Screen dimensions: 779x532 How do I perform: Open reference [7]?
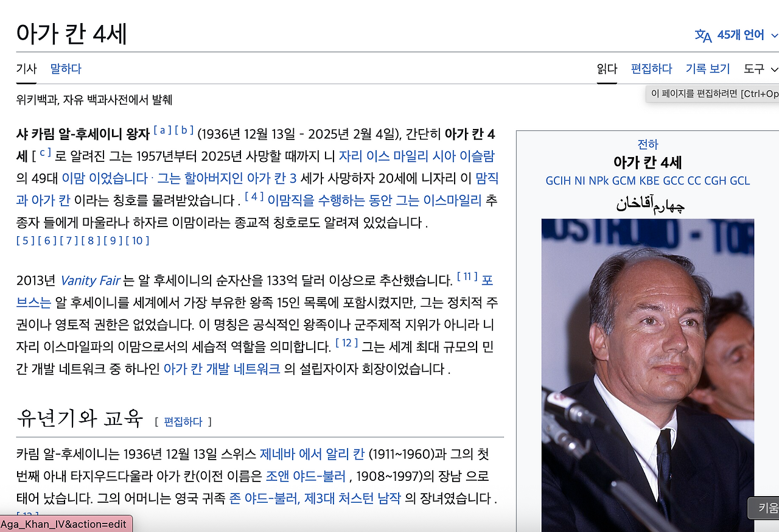coord(69,240)
